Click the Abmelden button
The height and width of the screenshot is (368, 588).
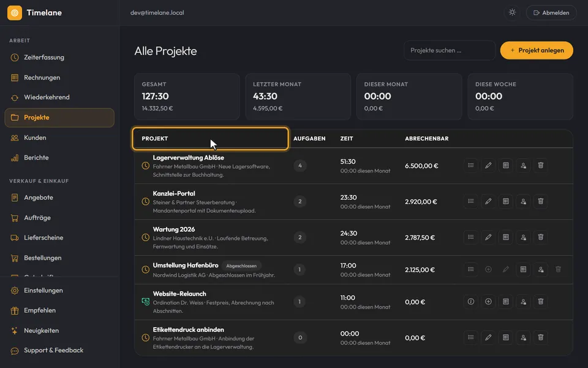[551, 13]
